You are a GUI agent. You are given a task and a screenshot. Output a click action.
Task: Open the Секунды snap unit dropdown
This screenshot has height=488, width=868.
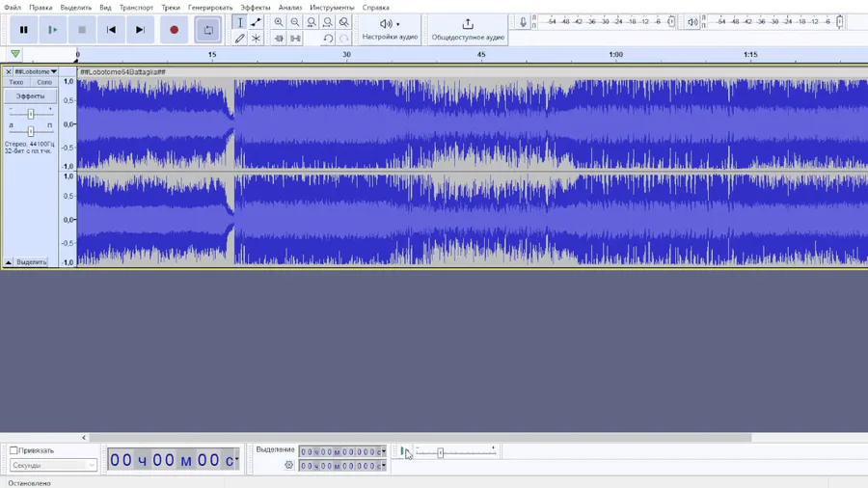coord(53,465)
